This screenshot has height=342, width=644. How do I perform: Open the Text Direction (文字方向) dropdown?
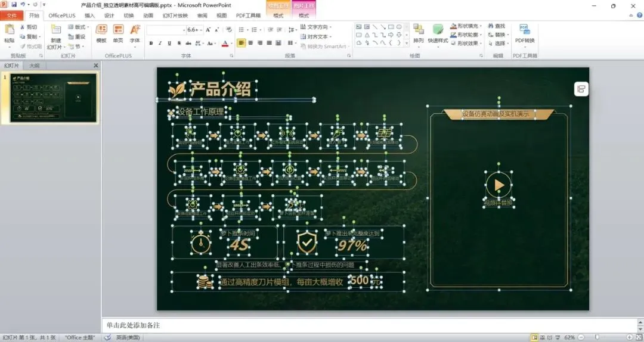316,27
